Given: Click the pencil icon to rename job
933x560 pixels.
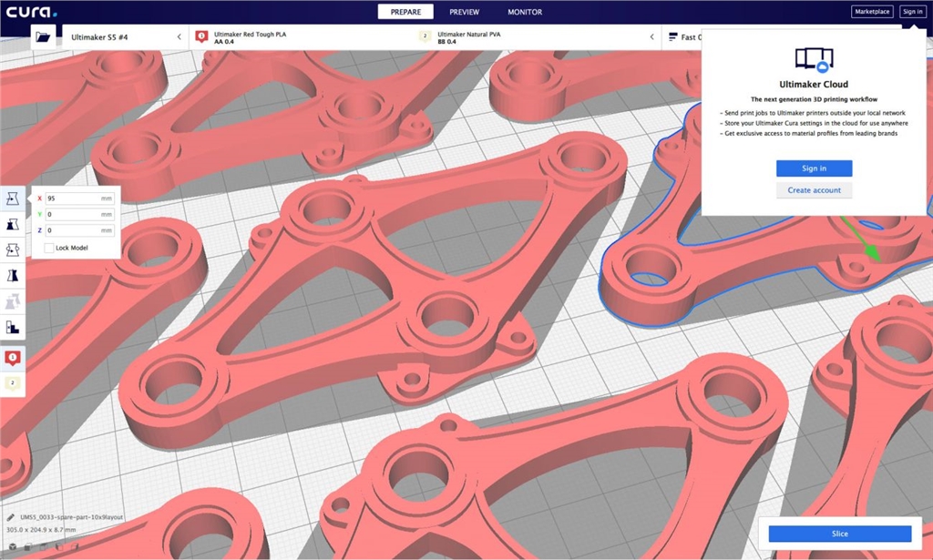Looking at the screenshot, I should [11, 517].
